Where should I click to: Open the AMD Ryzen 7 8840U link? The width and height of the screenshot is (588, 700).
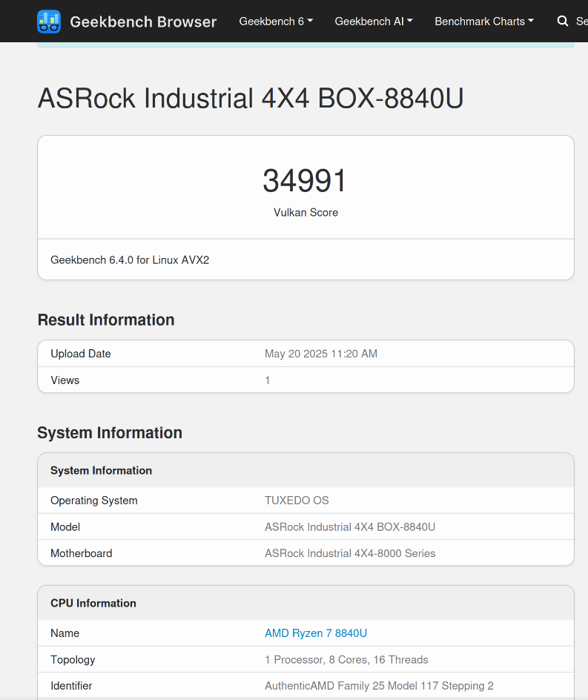point(316,633)
